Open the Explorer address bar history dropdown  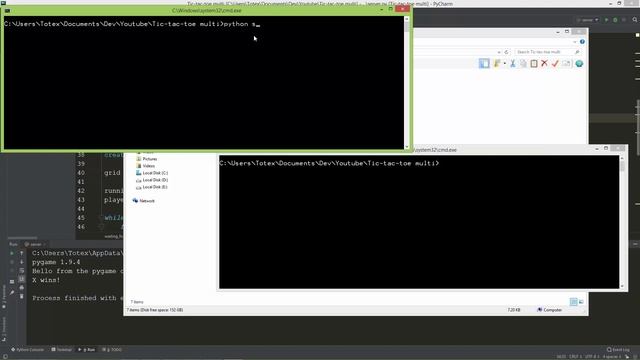[499, 52]
